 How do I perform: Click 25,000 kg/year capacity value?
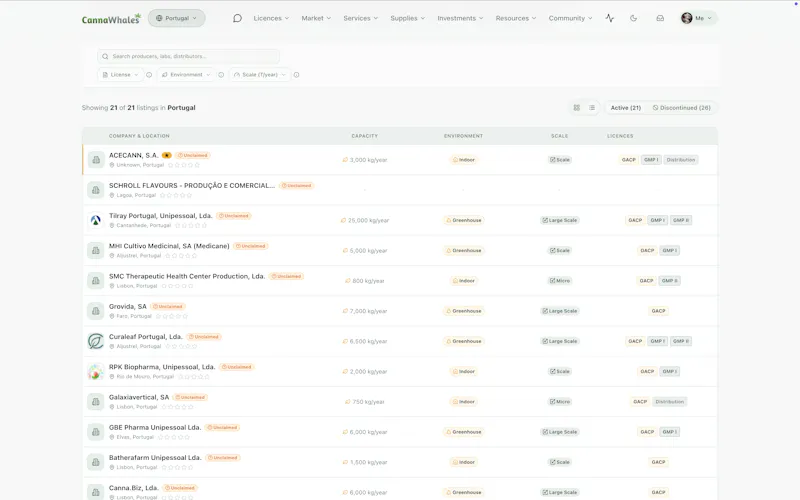[365, 220]
